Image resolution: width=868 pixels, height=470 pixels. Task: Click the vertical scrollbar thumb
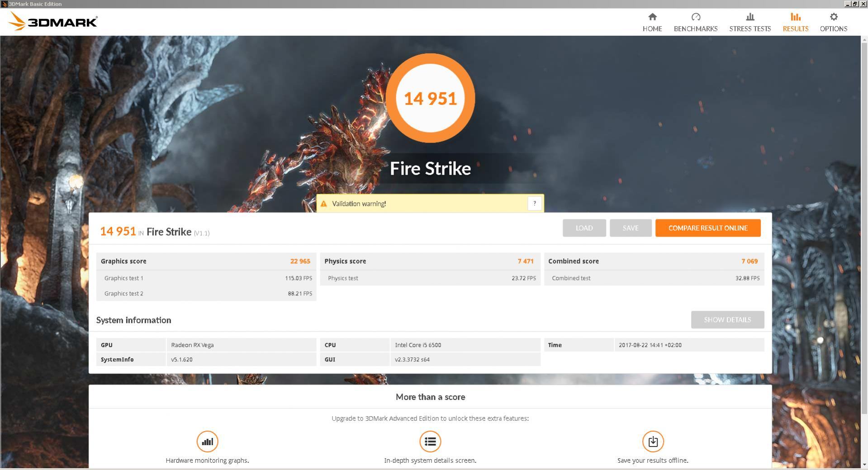[864, 228]
